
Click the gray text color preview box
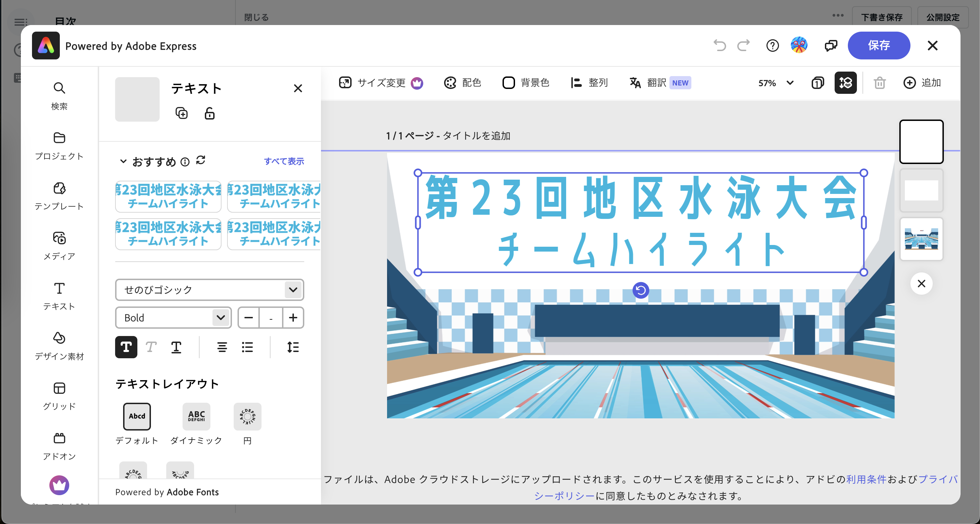pyautogui.click(x=137, y=99)
